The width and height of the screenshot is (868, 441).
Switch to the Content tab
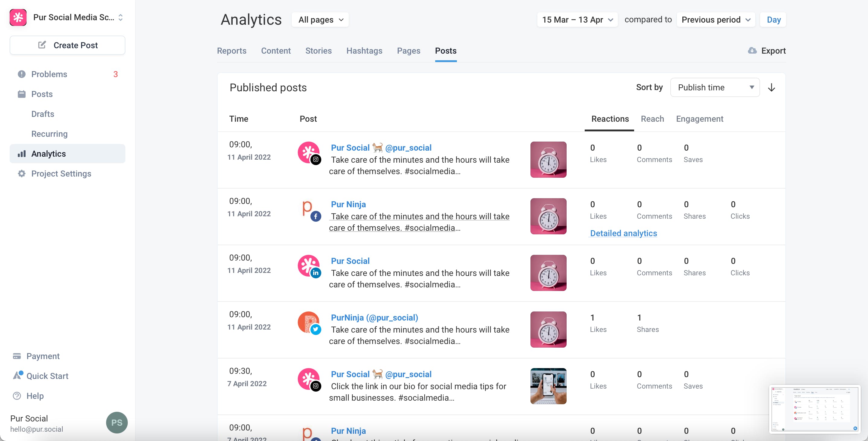276,51
